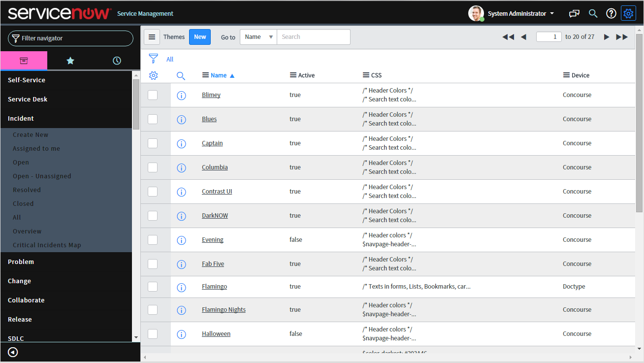Viewport: 644px width, 363px height.
Task: Click the list Search text box
Action: point(314,37)
